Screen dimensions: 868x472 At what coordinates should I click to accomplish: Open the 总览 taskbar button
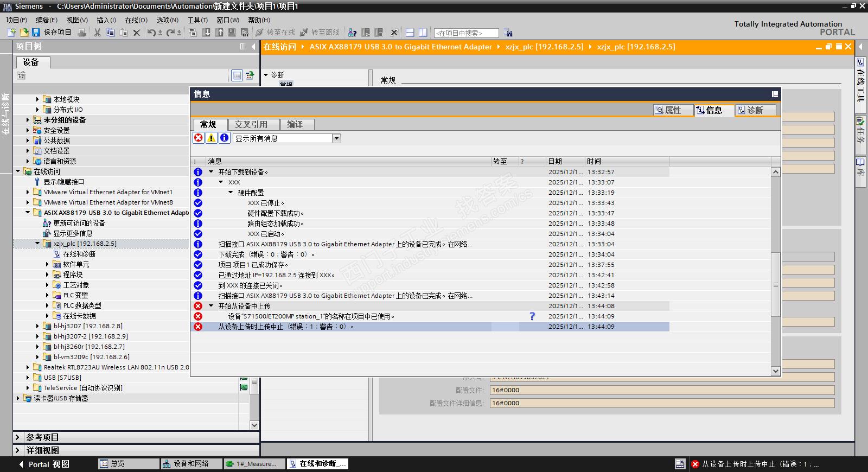click(x=129, y=464)
